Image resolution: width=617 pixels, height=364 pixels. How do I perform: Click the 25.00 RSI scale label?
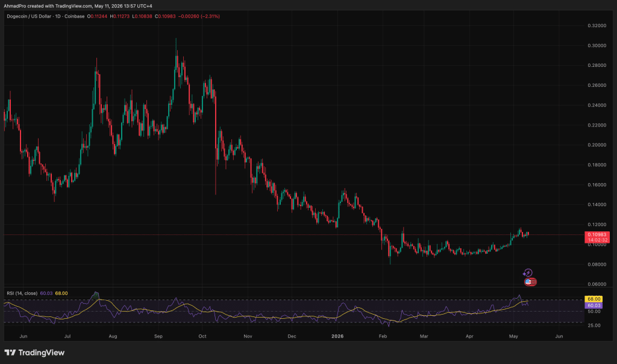[594, 325]
